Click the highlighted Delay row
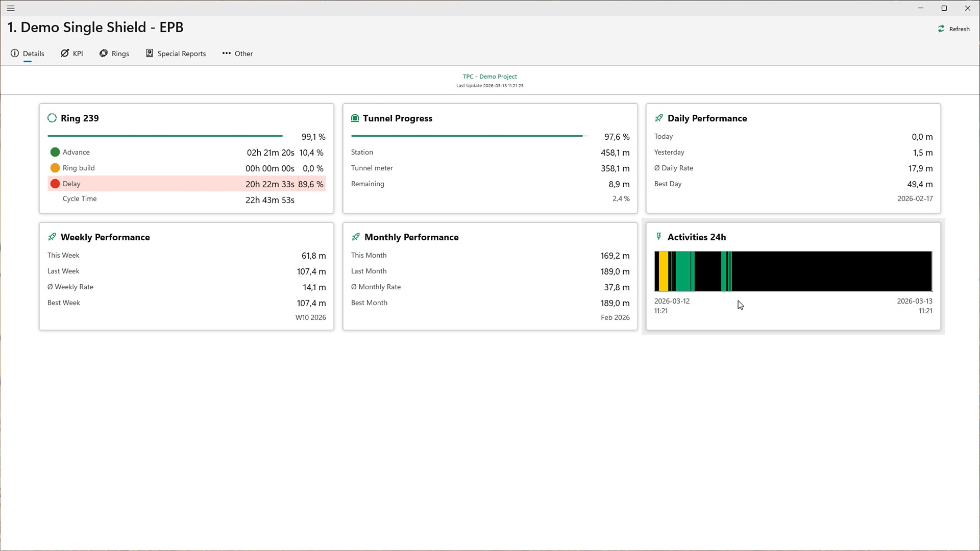The image size is (980, 551). 187,184
